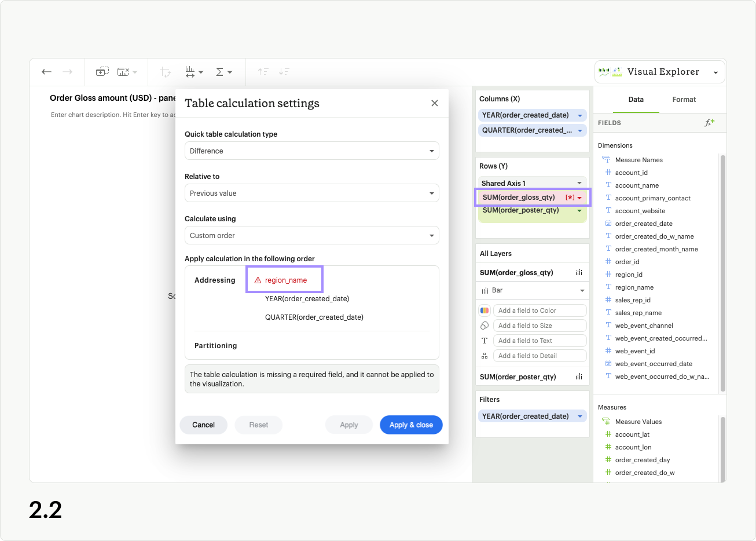Click the Apply & close button

[411, 425]
